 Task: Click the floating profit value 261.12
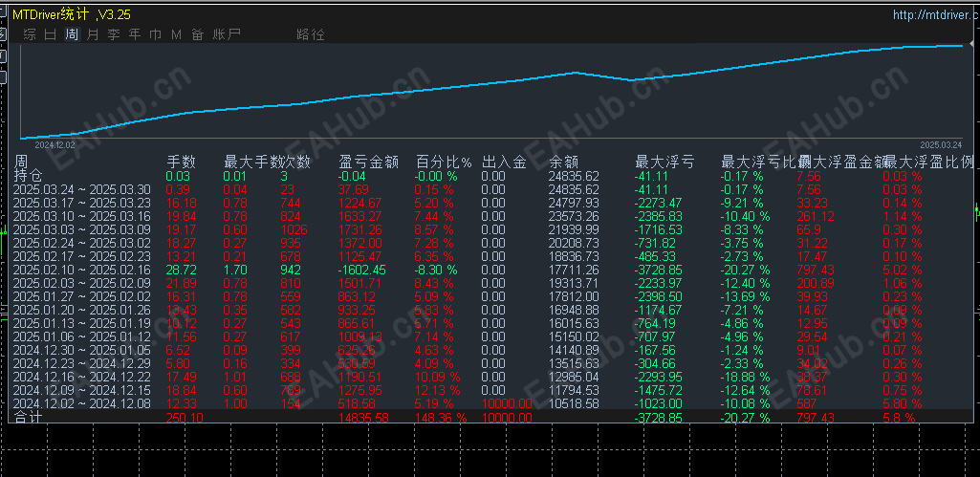pyautogui.click(x=817, y=216)
